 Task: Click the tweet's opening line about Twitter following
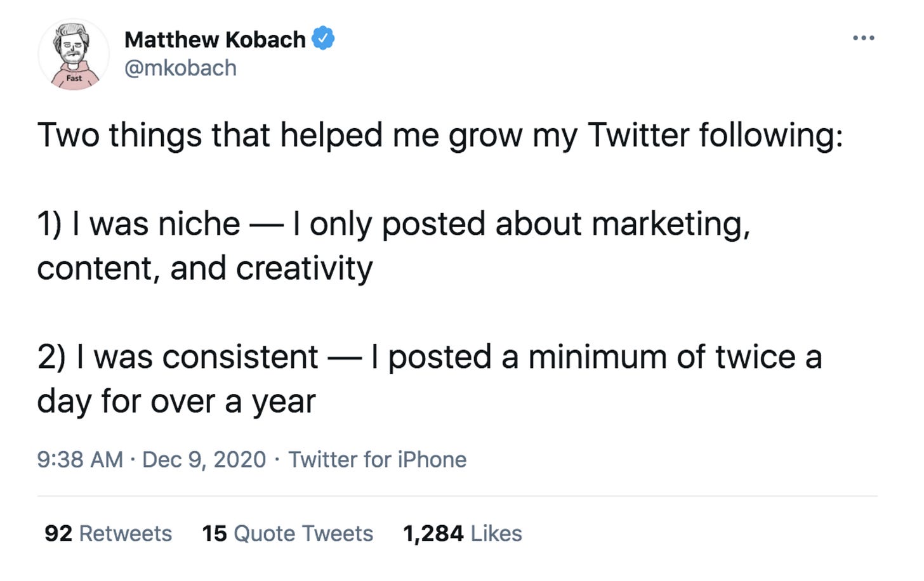[440, 136]
